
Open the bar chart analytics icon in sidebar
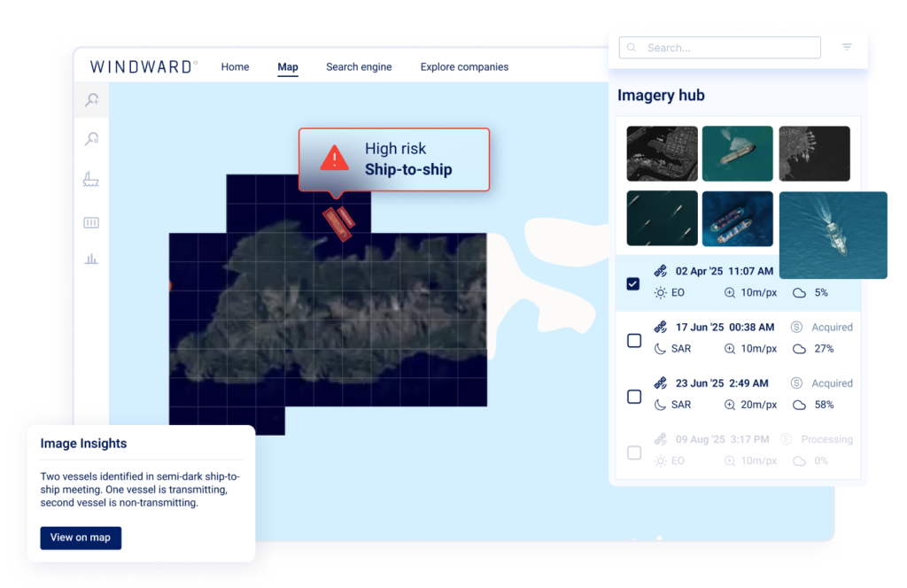pos(91,259)
